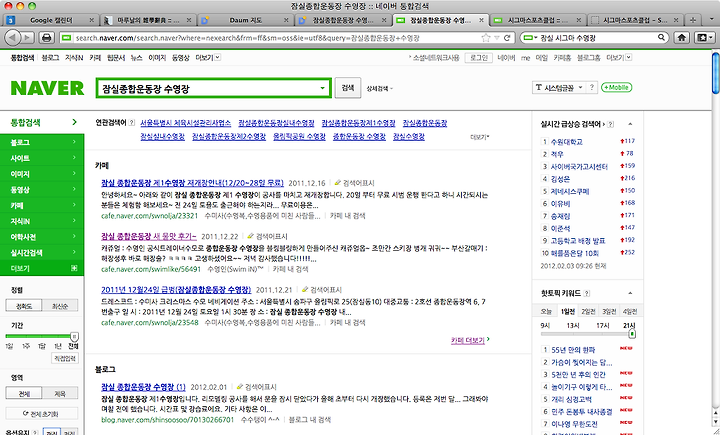Click the 검색어표시 pencil icon on first cafe result
Viewport: 720px width, 435px height.
[x=338, y=183]
